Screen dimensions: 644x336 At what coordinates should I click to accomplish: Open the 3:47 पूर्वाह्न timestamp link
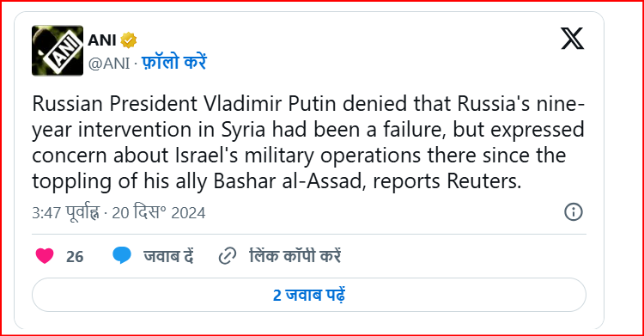coord(66,212)
